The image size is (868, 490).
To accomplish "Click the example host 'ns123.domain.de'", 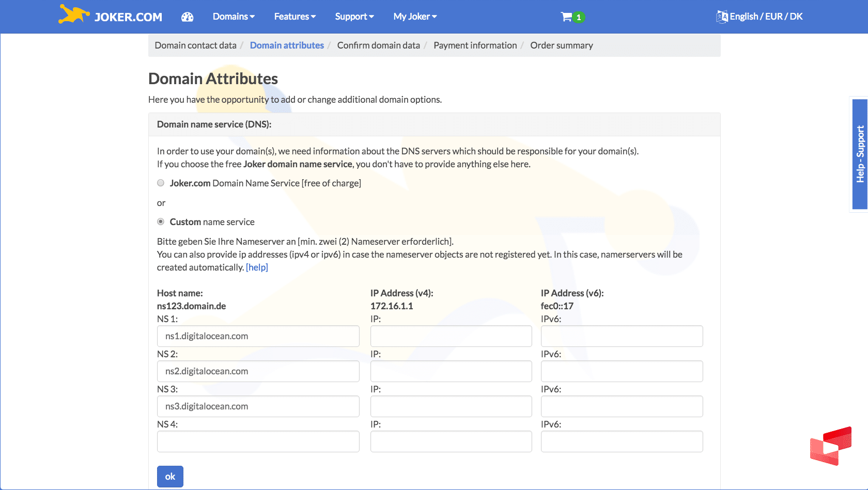I will tap(192, 306).
